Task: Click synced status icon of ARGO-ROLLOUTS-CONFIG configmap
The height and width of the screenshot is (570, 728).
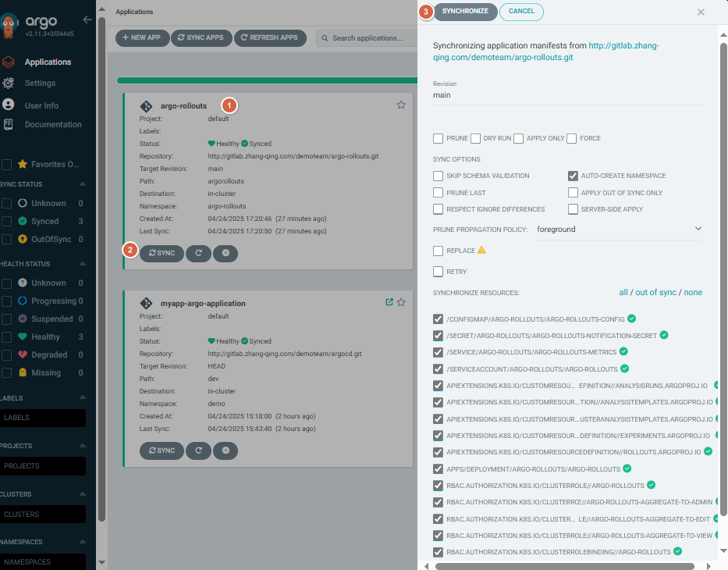Action: click(631, 319)
